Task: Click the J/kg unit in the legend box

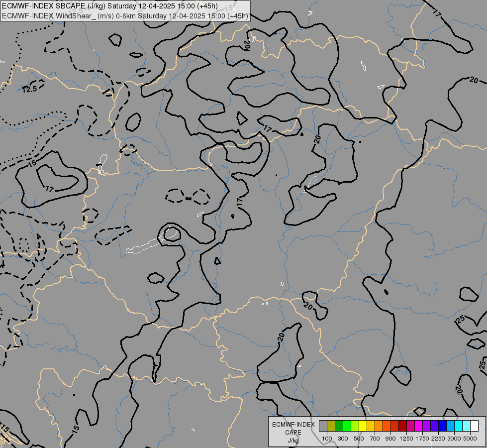Action: click(x=293, y=441)
